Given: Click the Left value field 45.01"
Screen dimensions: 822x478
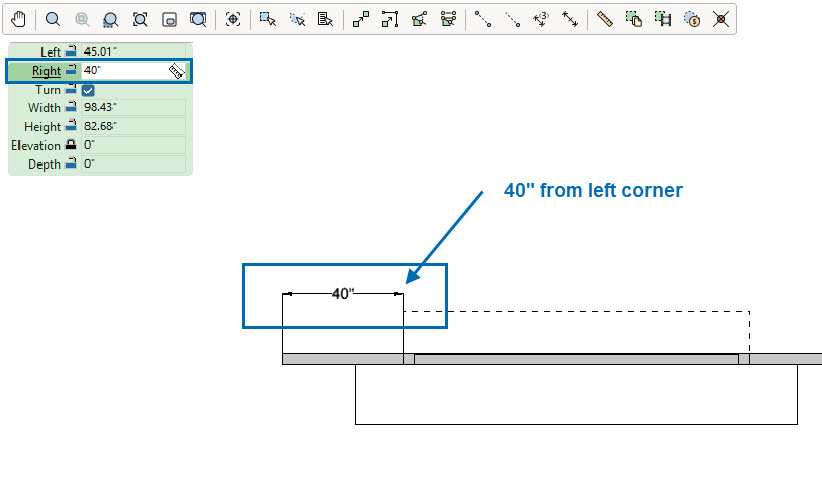Looking at the screenshot, I should [133, 51].
